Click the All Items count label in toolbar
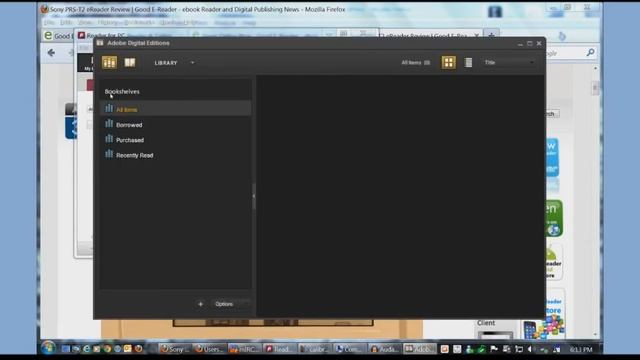Screen dimensions: 640x360 416,62
